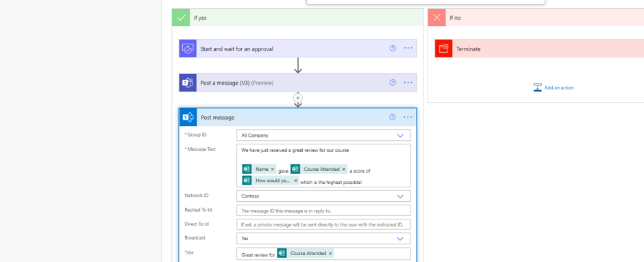The height and width of the screenshot is (262, 644).
Task: Click the red X icon on If no
Action: point(437,18)
